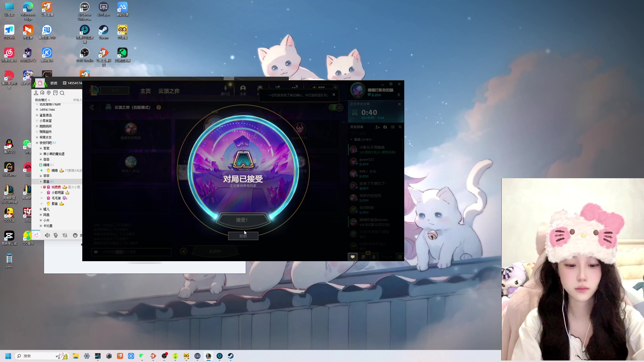The image size is (644, 362).
Task: Click the microphone icon at client bottom
Action: pos(374,257)
